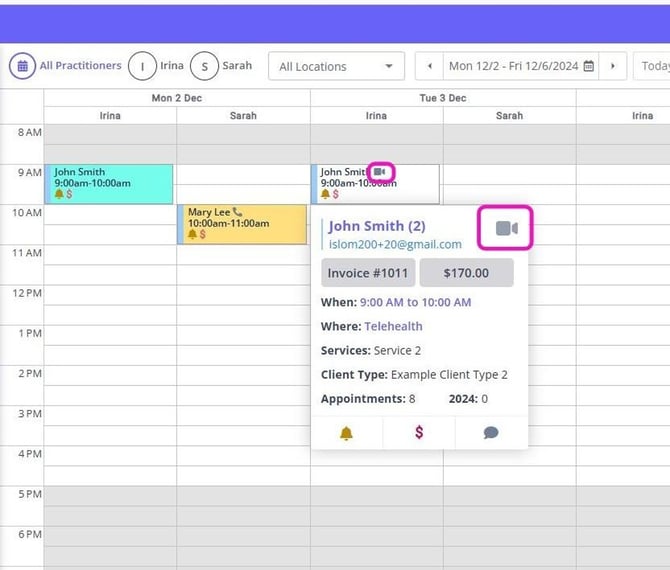
Task: Click the 9:00 AM to 10:00 AM time link
Action: coord(415,302)
